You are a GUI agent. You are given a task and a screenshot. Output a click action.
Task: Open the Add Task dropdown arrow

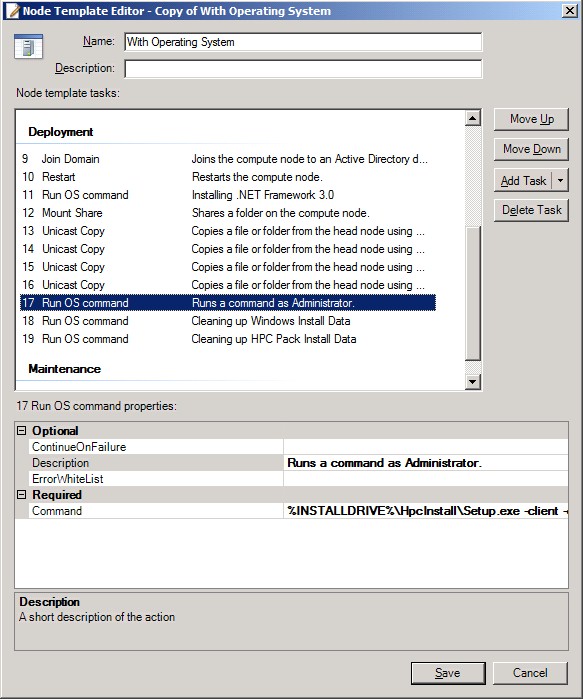[x=560, y=181]
